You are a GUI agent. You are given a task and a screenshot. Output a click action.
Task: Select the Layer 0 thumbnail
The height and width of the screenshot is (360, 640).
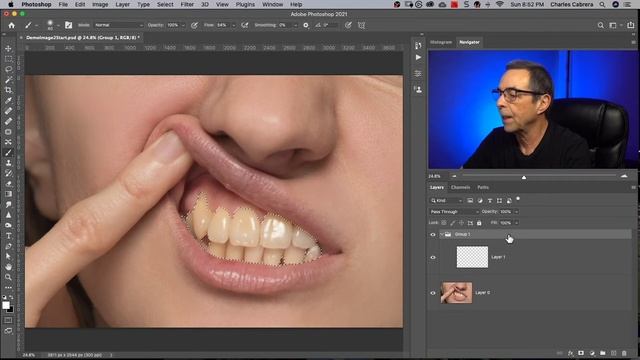pos(456,293)
